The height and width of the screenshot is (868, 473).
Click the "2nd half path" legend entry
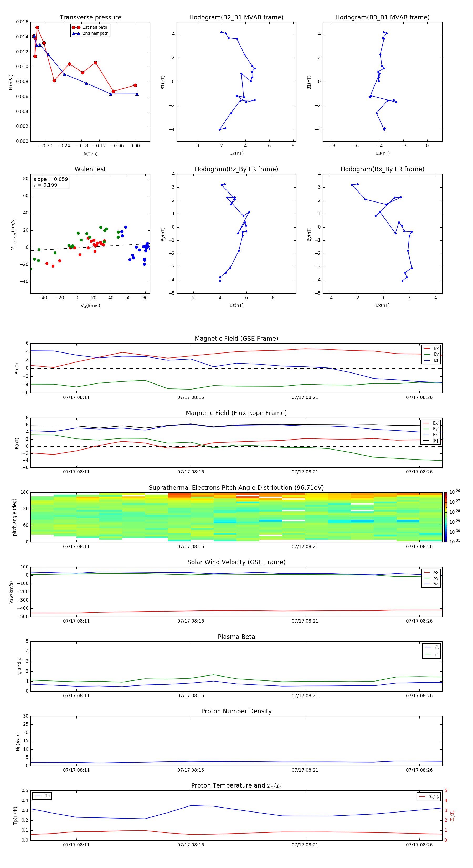90,33
